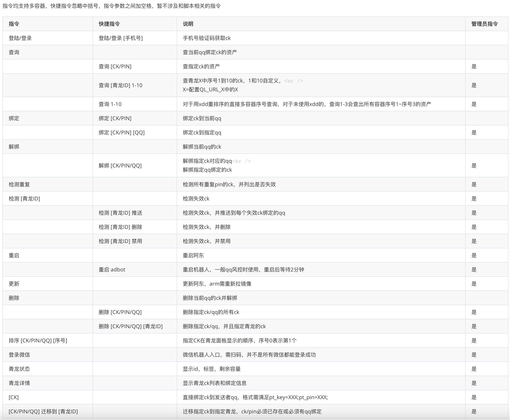The width and height of the screenshot is (510, 420).
Task: Click the '检测失效ck，并禁用' description
Action: (207, 241)
